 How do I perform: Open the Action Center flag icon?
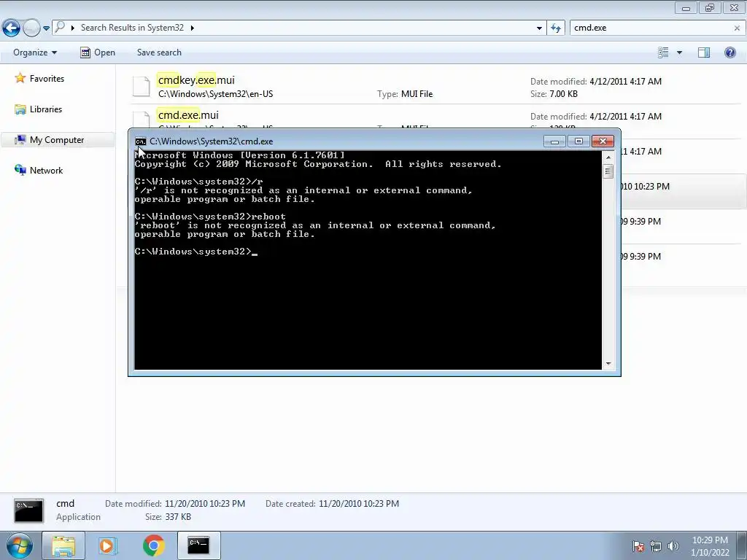(638, 546)
